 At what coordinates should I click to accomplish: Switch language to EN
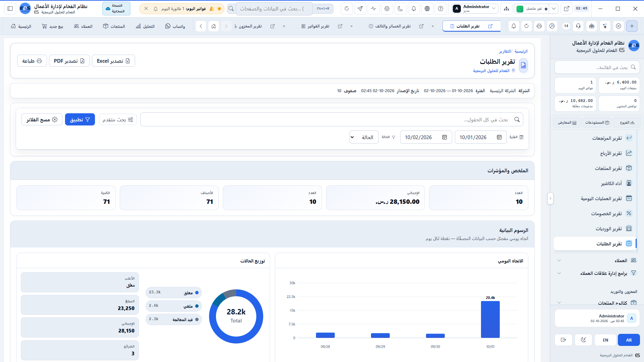(605, 340)
